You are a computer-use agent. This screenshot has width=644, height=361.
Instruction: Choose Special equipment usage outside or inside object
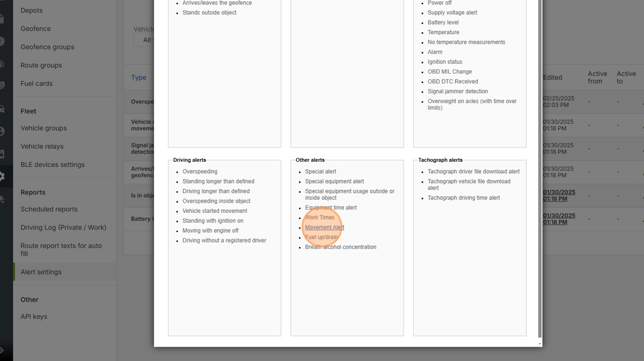click(x=350, y=195)
